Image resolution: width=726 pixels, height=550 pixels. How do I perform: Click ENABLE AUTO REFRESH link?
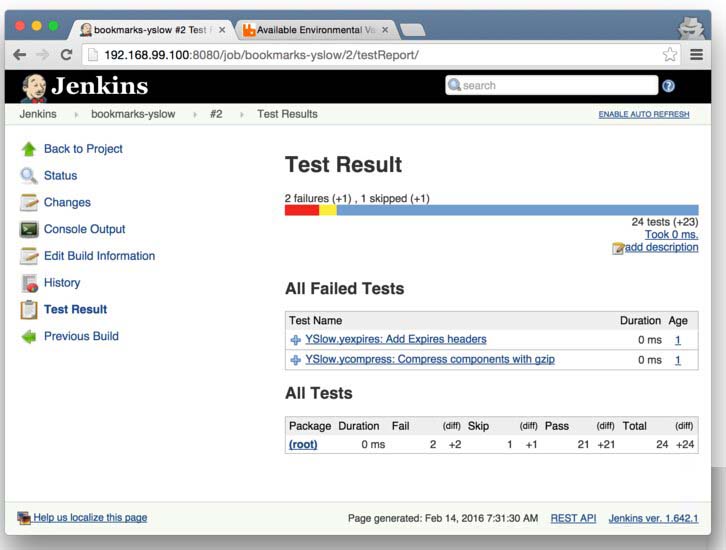(x=644, y=114)
